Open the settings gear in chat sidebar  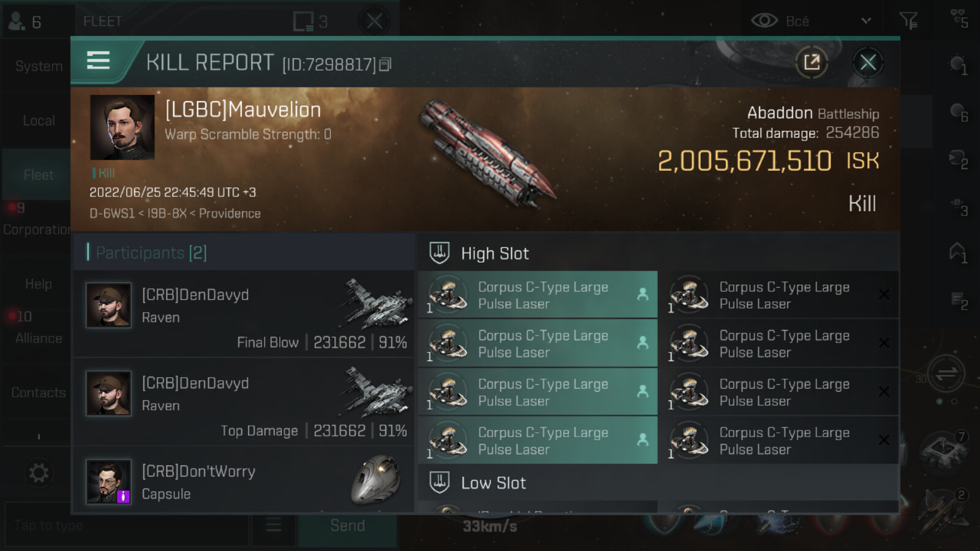tap(39, 473)
